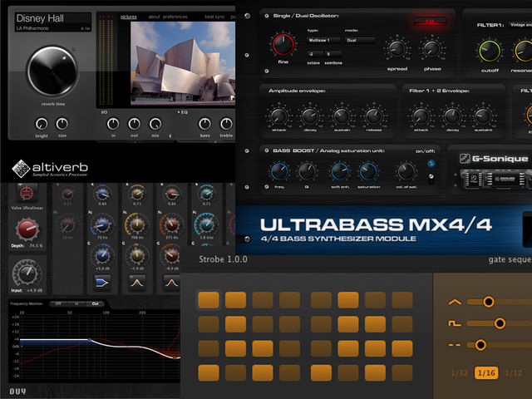Click the bass boost saturation knob
This screenshot has width=532, height=399.
368,172
